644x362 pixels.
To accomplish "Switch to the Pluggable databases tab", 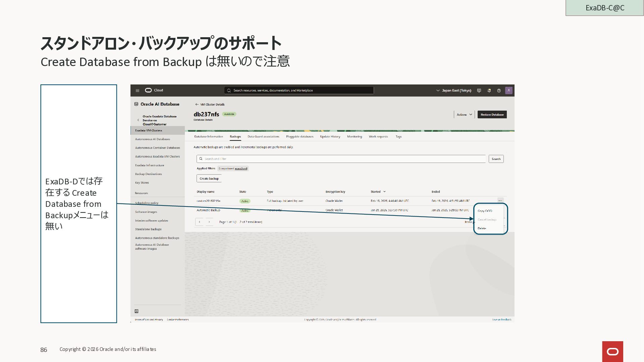I will coord(300,137).
